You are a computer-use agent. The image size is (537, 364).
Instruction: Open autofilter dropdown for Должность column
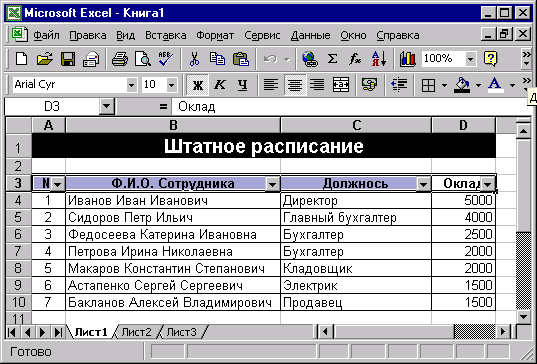pos(423,185)
